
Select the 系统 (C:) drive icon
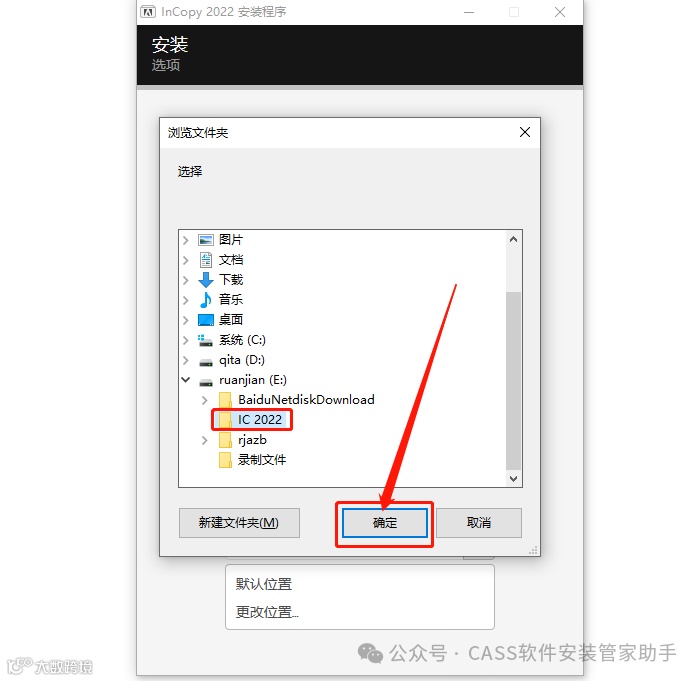pyautogui.click(x=206, y=340)
